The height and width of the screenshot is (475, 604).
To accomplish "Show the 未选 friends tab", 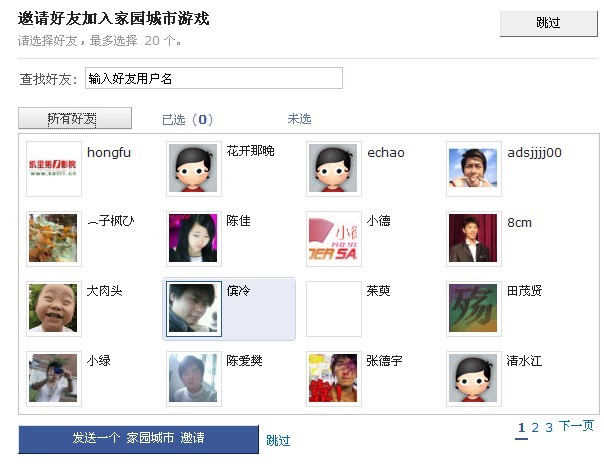I will tap(299, 119).
